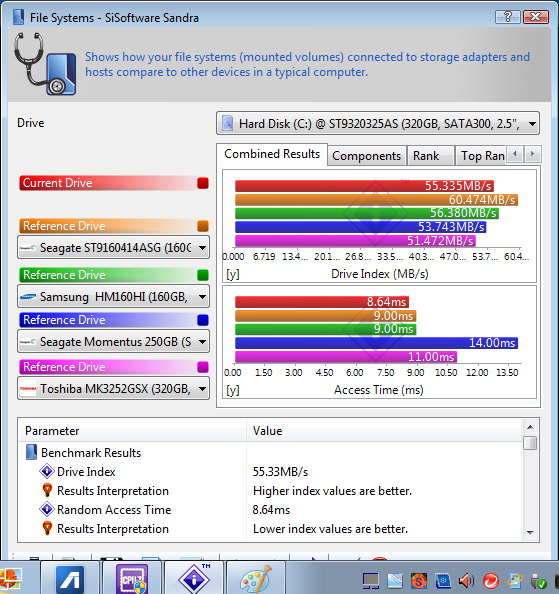The image size is (559, 594).
Task: Switch to the Components tab
Action: 367,156
